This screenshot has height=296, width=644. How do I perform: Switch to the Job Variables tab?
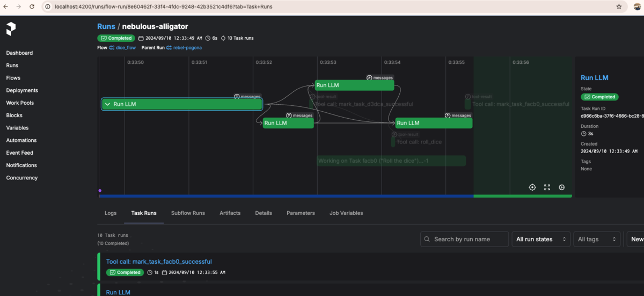[x=346, y=213]
